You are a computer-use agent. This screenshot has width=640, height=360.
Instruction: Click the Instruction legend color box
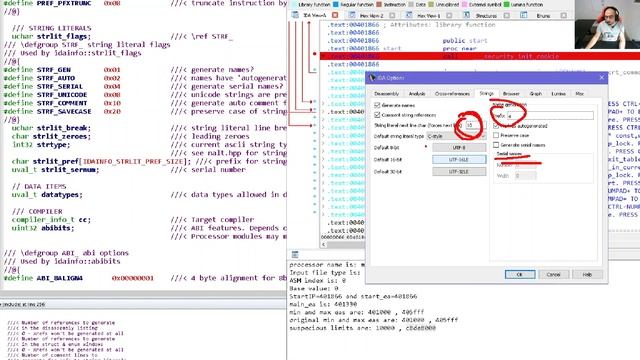[x=379, y=4]
